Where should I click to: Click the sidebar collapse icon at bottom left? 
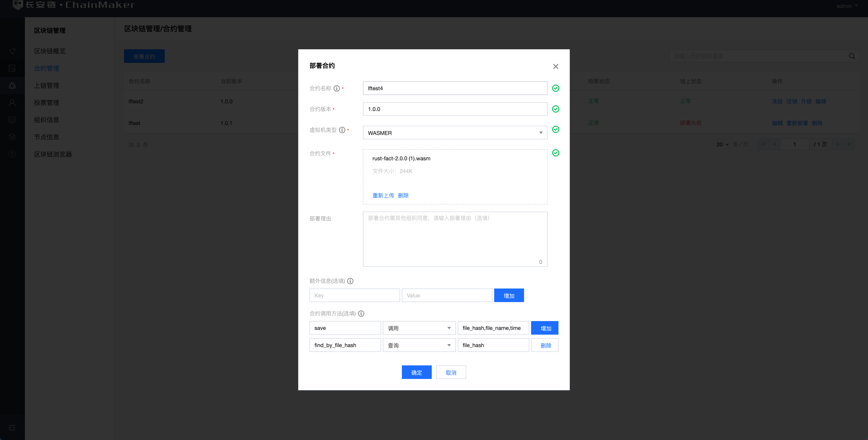pyautogui.click(x=12, y=428)
